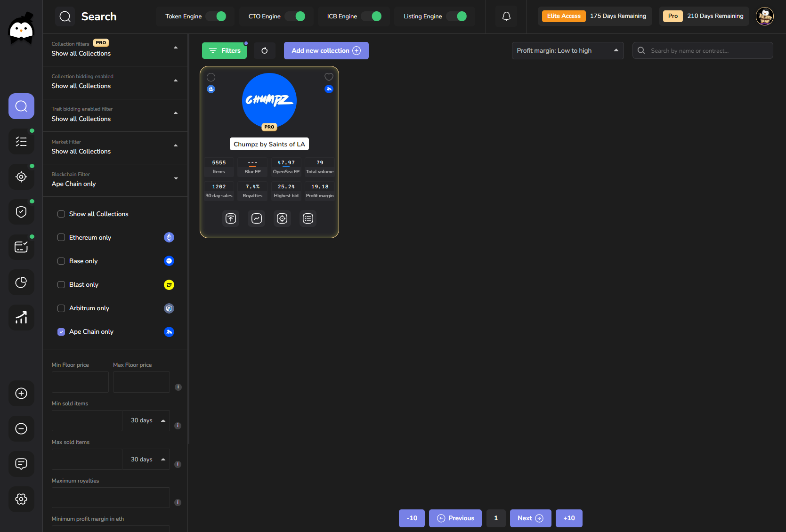Open the card check sidebar icon
Image resolution: width=786 pixels, height=532 pixels.
pyautogui.click(x=21, y=247)
